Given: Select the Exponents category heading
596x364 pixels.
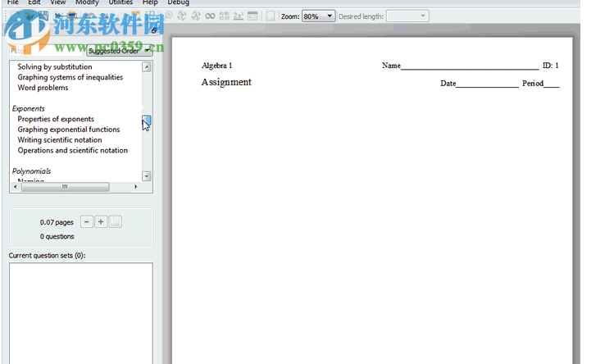Looking at the screenshot, I should [29, 109].
